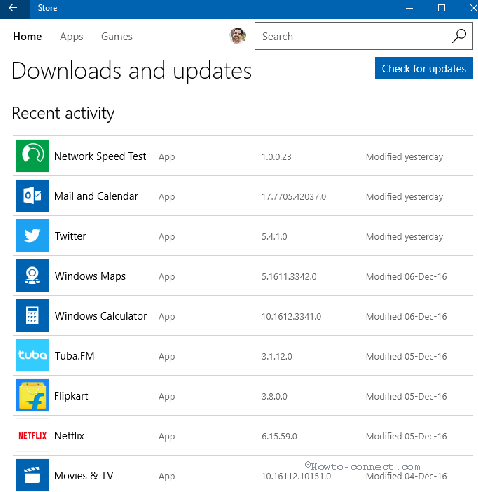Open the Movies & TV clapperboard icon

(32, 475)
